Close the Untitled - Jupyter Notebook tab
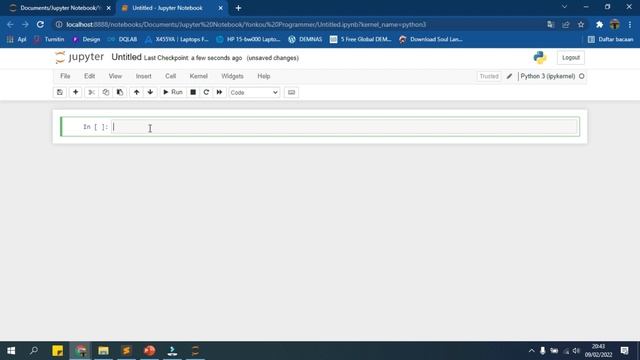 tap(220, 8)
